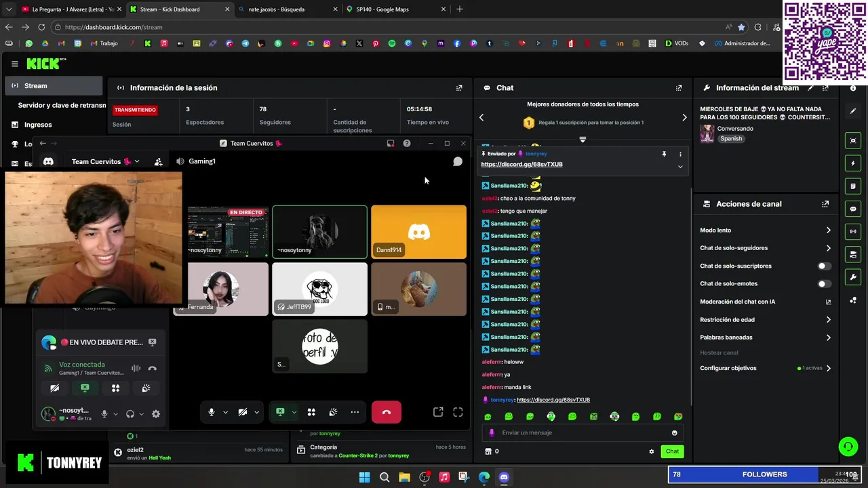Open the emoji picker in chat input
This screenshot has width=868, height=488.
click(x=674, y=432)
